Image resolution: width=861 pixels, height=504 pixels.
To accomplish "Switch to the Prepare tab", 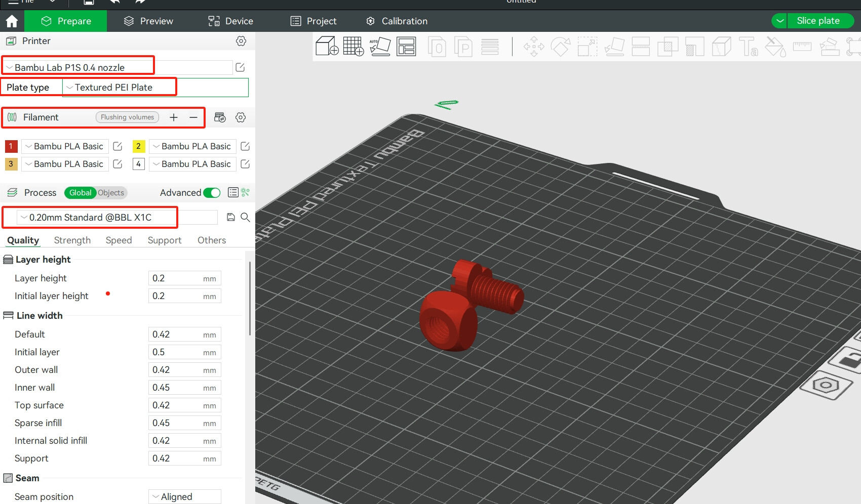I will click(x=66, y=21).
